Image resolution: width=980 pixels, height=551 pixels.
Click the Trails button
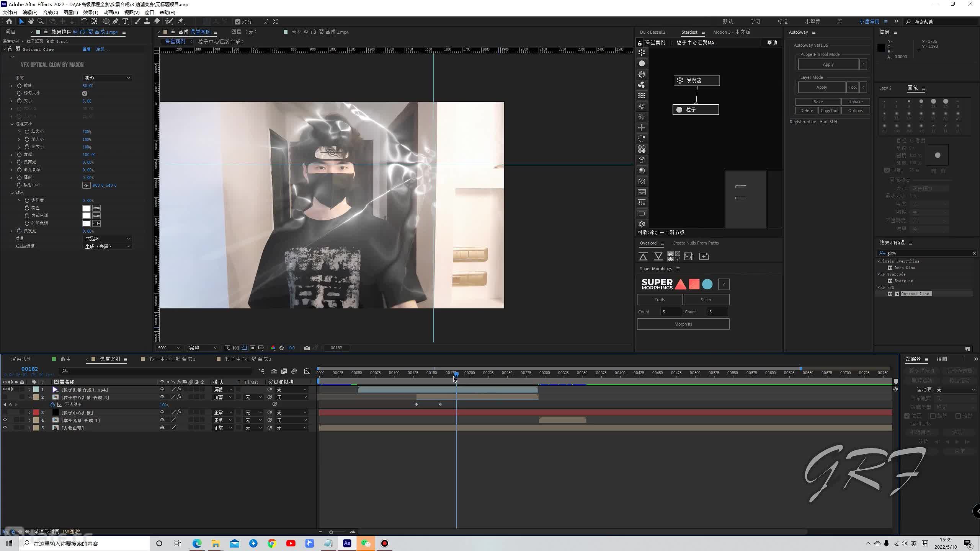coord(660,300)
